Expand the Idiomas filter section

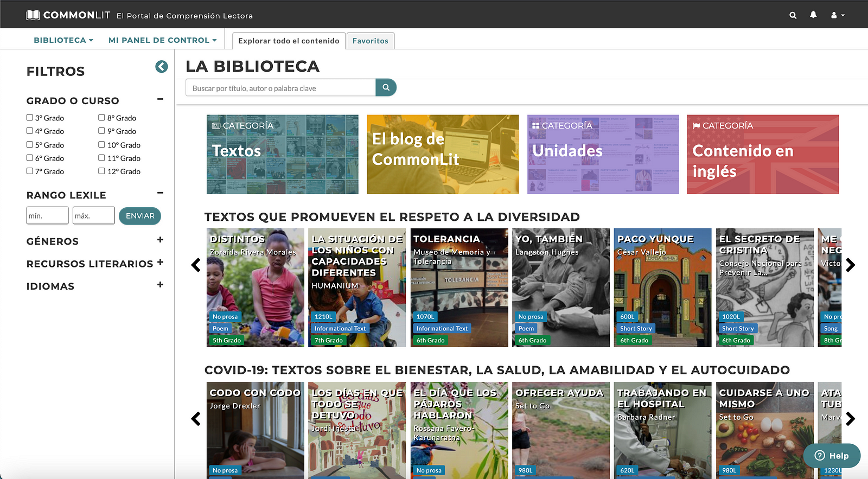coord(160,284)
